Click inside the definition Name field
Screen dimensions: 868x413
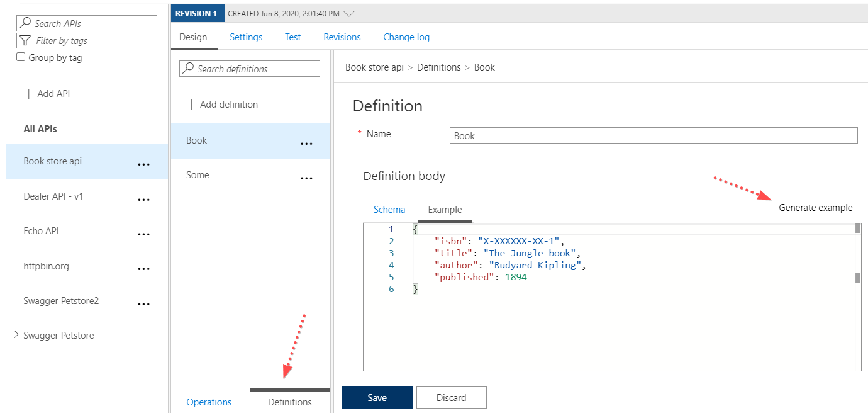[x=653, y=135]
